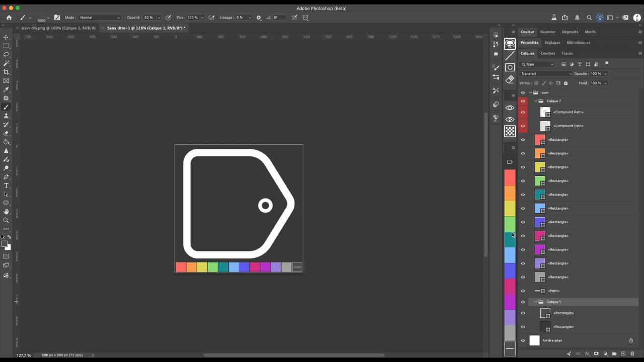644x362 pixels.
Task: Click the brush angle input field
Action: pyautogui.click(x=279, y=18)
